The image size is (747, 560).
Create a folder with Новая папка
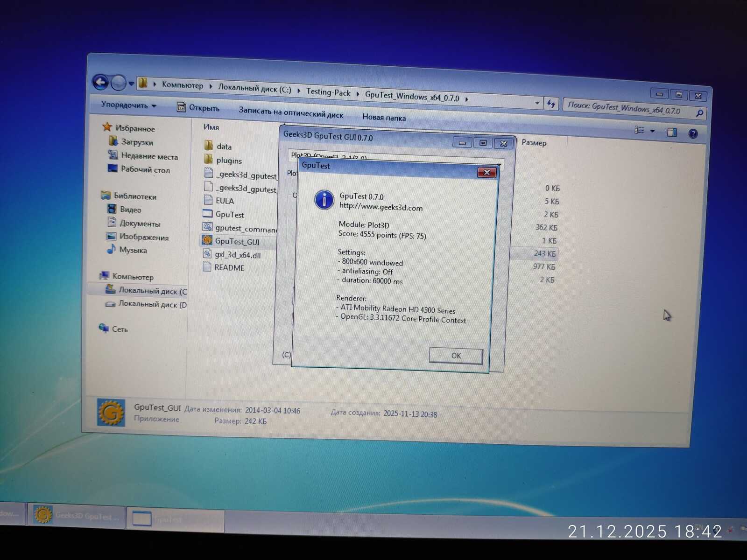pyautogui.click(x=384, y=117)
